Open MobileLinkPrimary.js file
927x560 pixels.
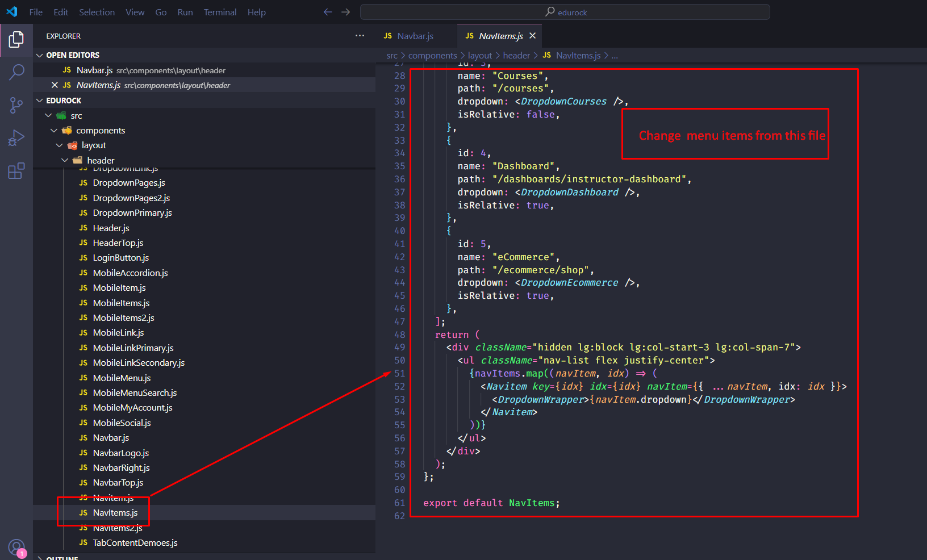click(x=204, y=348)
